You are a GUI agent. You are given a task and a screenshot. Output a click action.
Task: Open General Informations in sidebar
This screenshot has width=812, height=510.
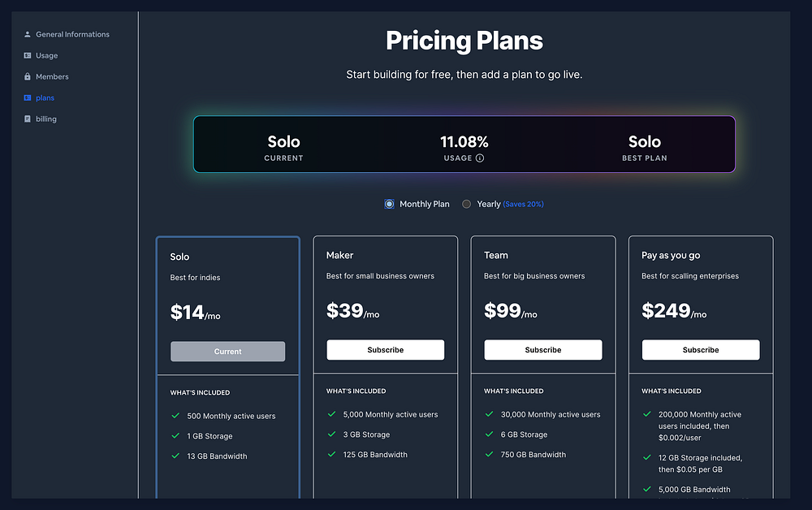tap(72, 34)
